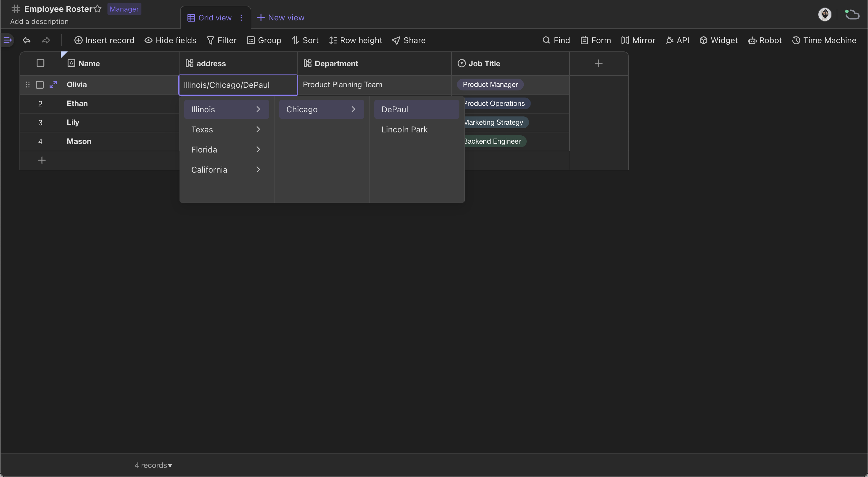
Task: Open the Widget panel
Action: coord(718,40)
